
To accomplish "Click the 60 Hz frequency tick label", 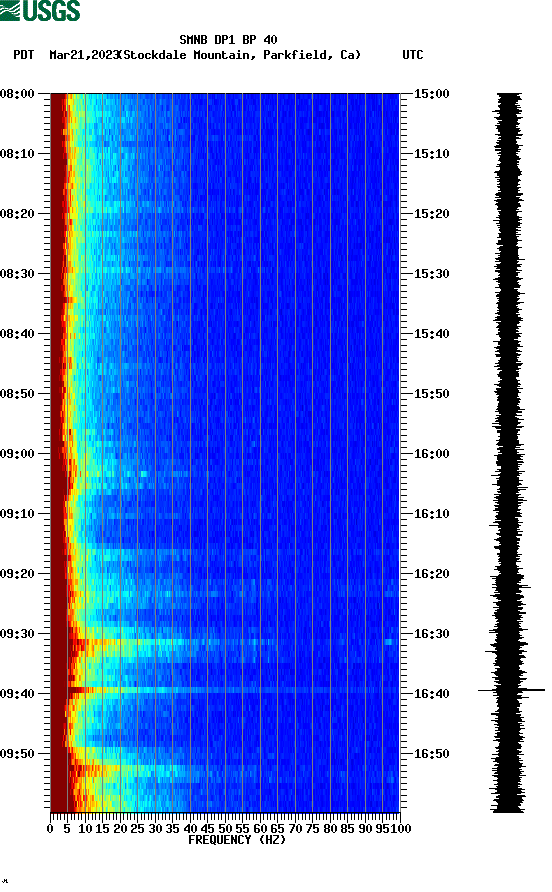I will click(260, 829).
